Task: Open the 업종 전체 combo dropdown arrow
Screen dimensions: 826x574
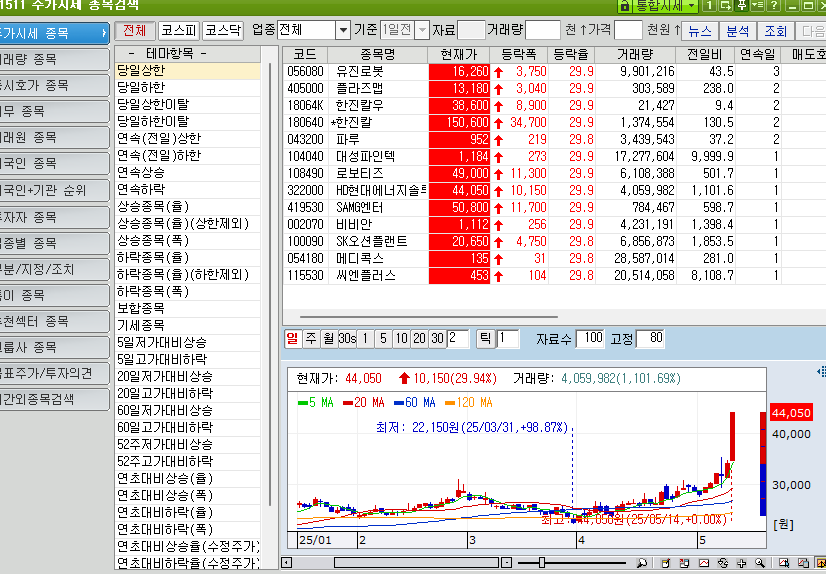Action: coord(343,30)
